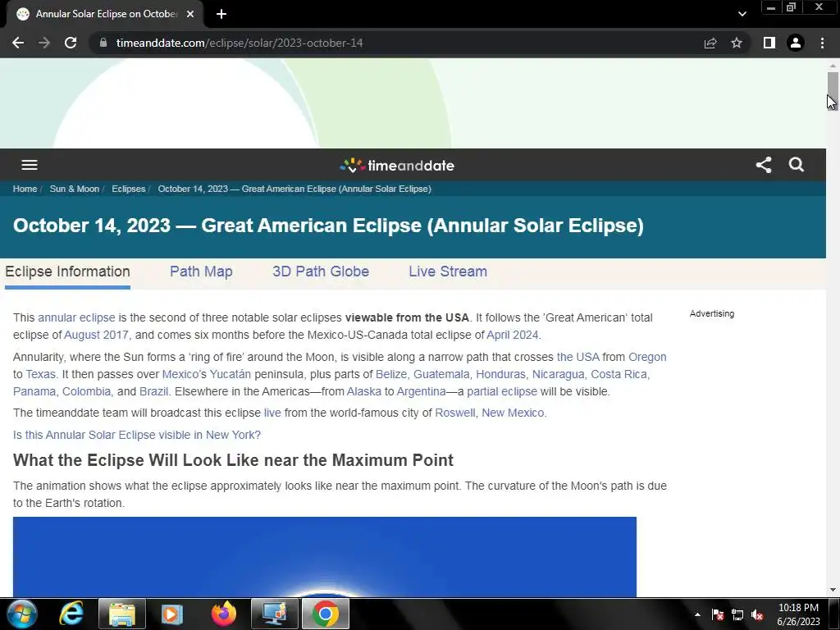840x630 pixels.
Task: Share this page via address bar icon
Action: (x=710, y=43)
